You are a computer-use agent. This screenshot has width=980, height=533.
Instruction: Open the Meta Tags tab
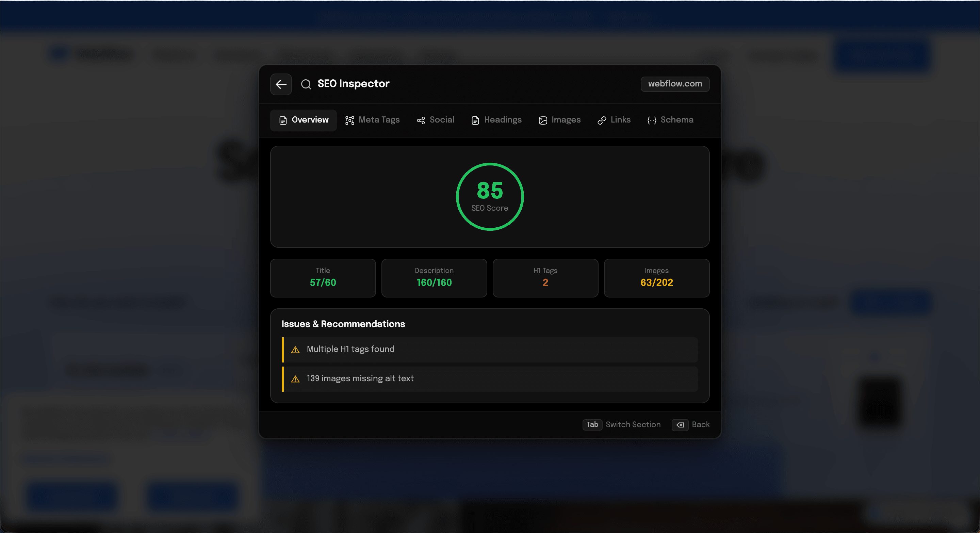tap(372, 120)
